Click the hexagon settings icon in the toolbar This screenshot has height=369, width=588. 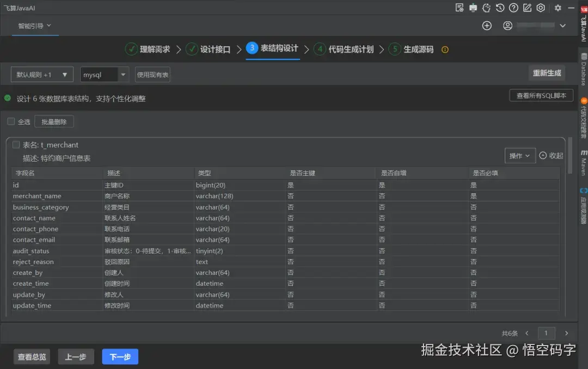[541, 8]
